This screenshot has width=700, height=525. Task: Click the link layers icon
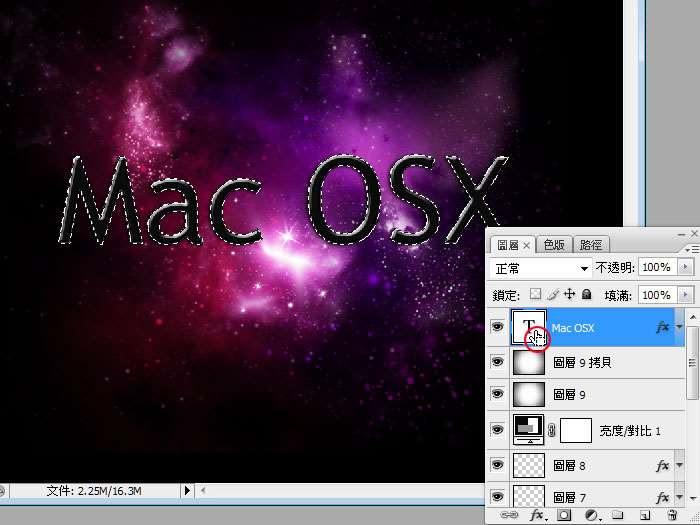pos(509,515)
